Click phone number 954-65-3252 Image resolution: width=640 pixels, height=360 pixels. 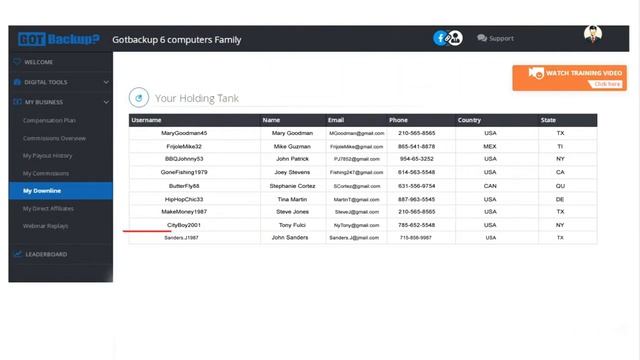(x=417, y=159)
